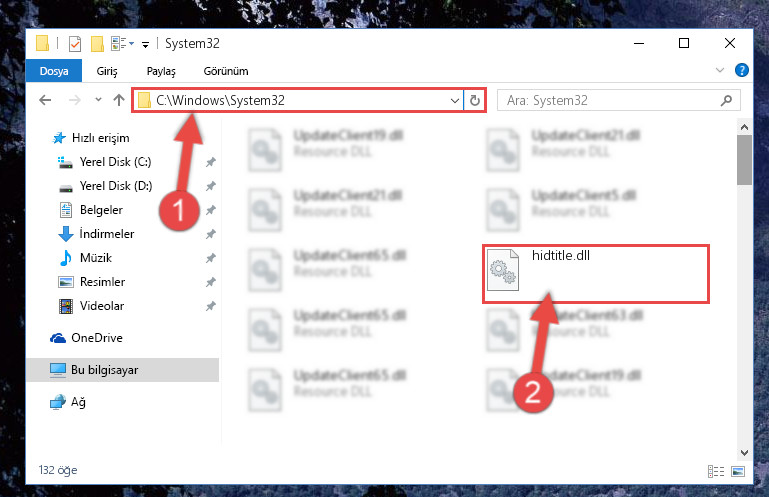Viewport: 769px width, 497px height.
Task: Switch to details list view
Action: (x=716, y=471)
